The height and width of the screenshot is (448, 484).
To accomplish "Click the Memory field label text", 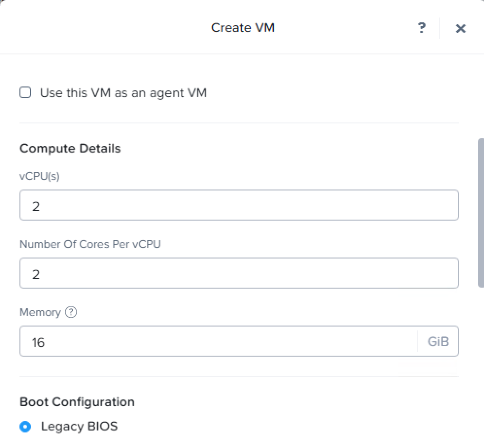I will [x=40, y=312].
